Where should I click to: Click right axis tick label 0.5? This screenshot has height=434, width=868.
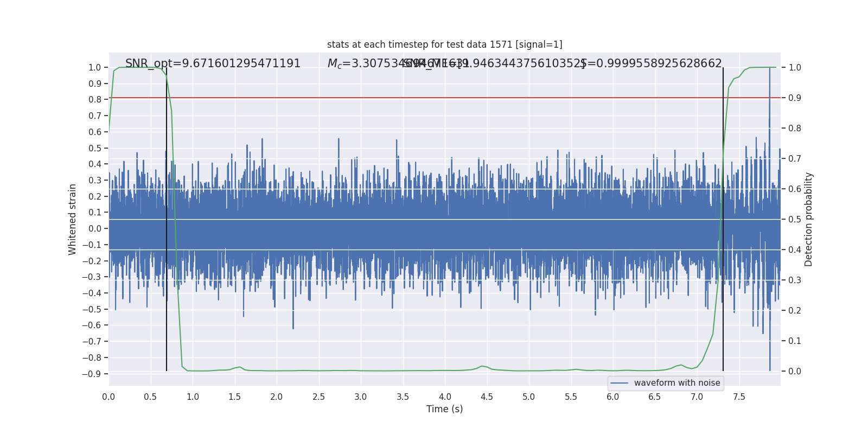pos(795,219)
